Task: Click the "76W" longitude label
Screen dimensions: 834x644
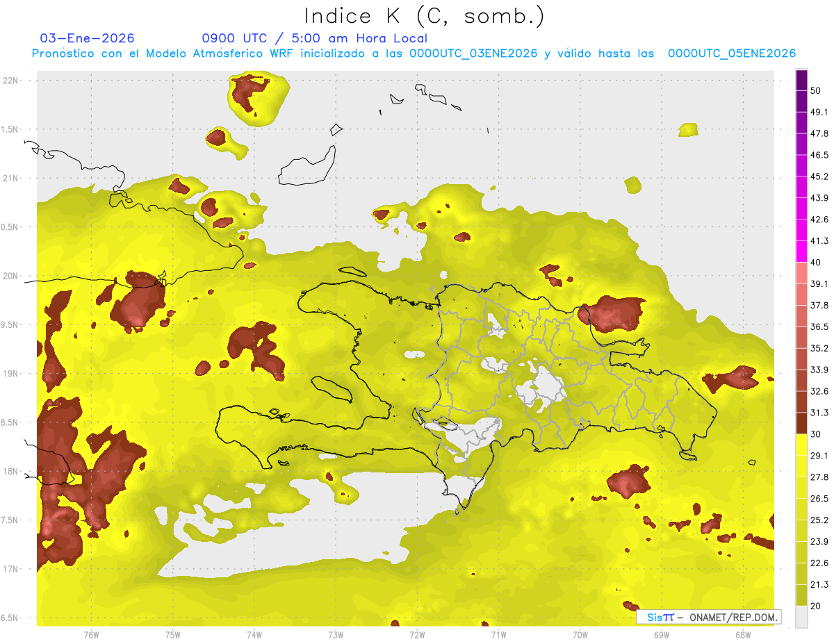Action: [x=91, y=635]
